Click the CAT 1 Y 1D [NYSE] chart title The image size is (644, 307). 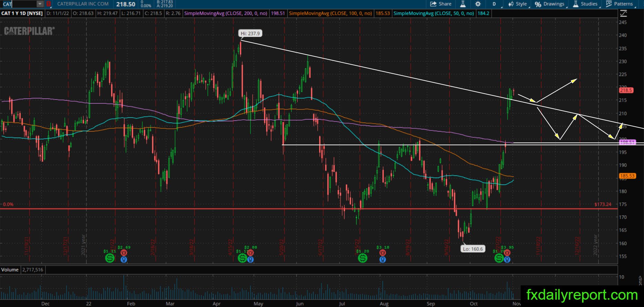point(22,13)
